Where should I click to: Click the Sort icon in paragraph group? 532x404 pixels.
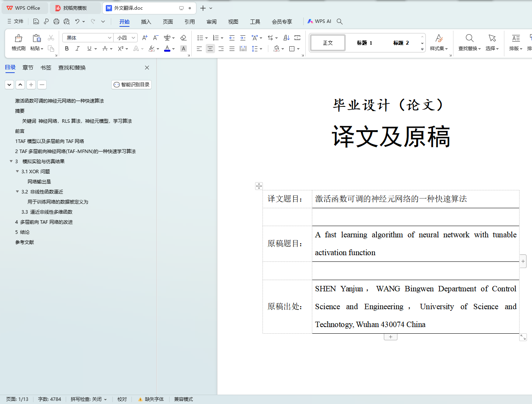coord(287,38)
